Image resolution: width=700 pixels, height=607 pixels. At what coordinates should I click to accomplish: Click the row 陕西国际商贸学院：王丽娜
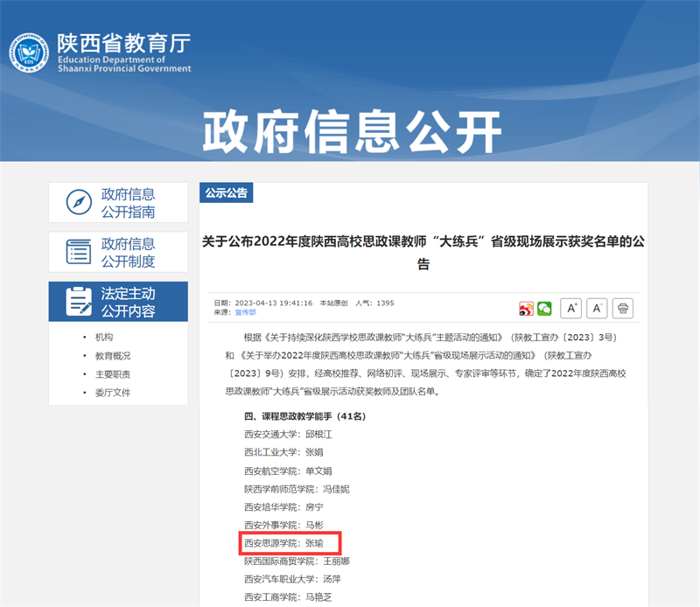pos(297,561)
